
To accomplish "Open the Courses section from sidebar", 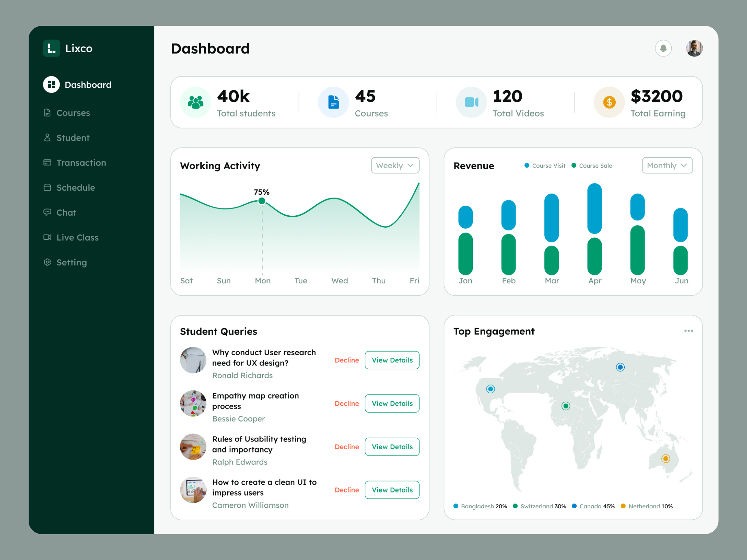I will 73,113.
